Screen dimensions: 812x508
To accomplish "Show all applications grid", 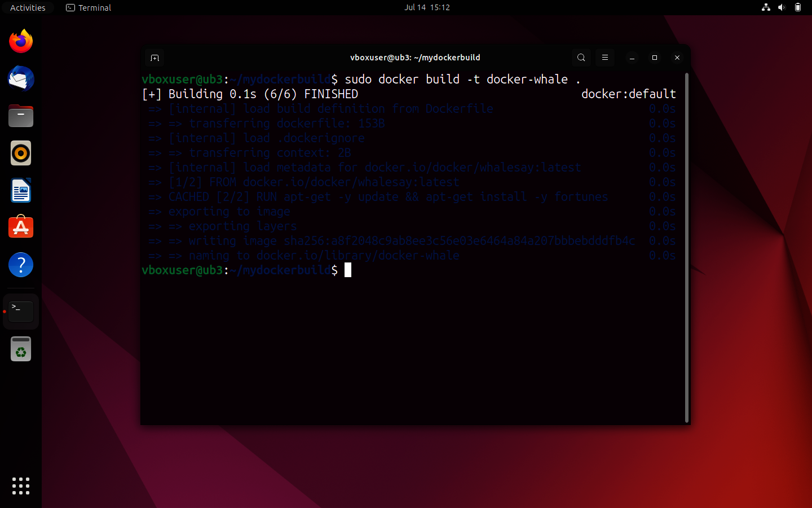I will [20, 486].
